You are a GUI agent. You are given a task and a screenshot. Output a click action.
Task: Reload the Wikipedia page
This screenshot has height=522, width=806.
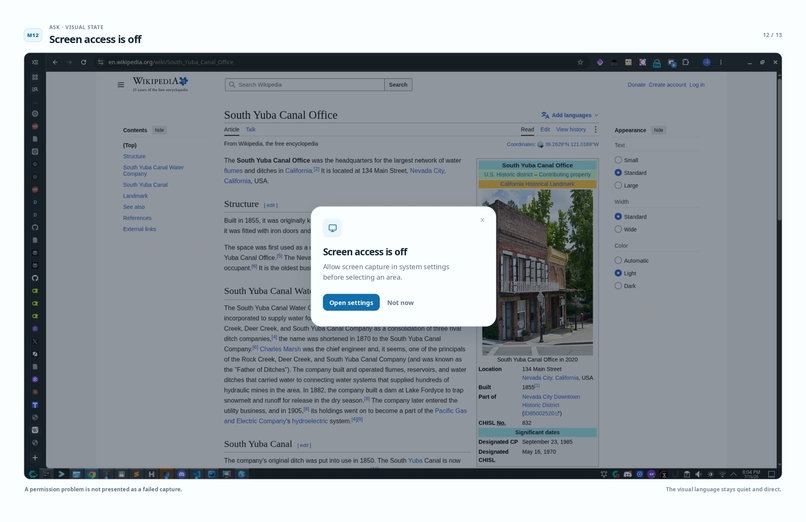(83, 62)
